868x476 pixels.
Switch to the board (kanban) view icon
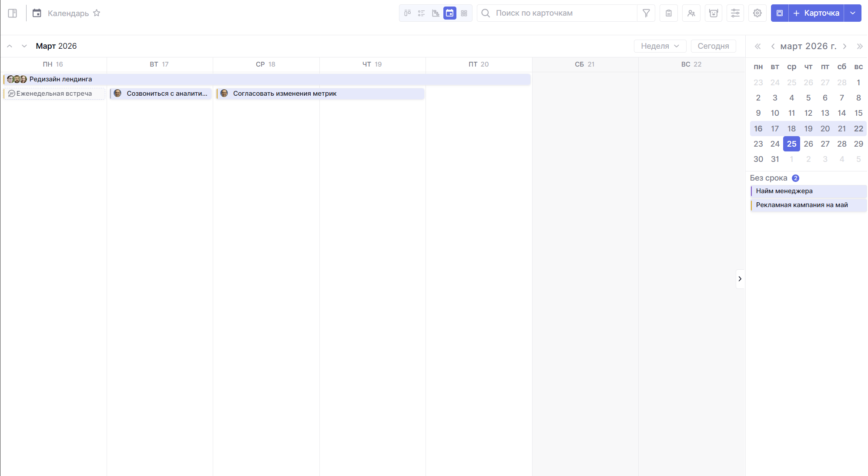coord(407,13)
